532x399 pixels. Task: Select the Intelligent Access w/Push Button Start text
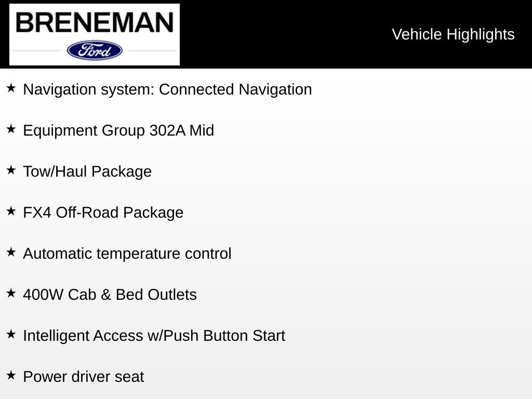(154, 336)
